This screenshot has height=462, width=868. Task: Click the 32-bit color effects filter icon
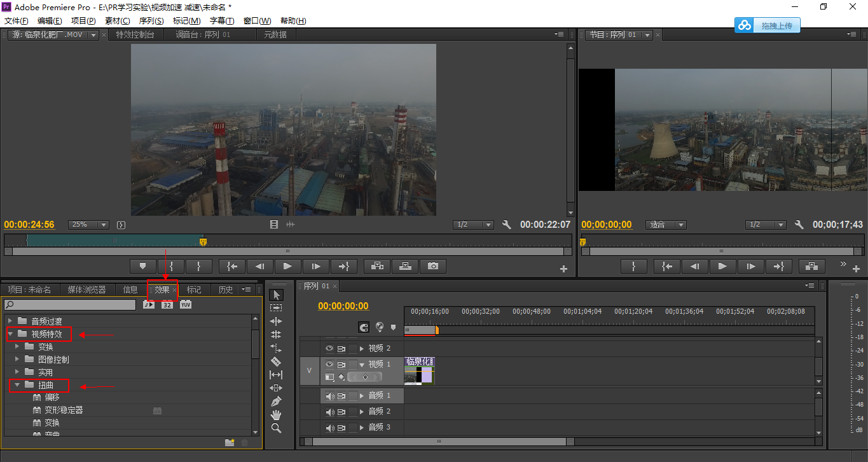(167, 305)
